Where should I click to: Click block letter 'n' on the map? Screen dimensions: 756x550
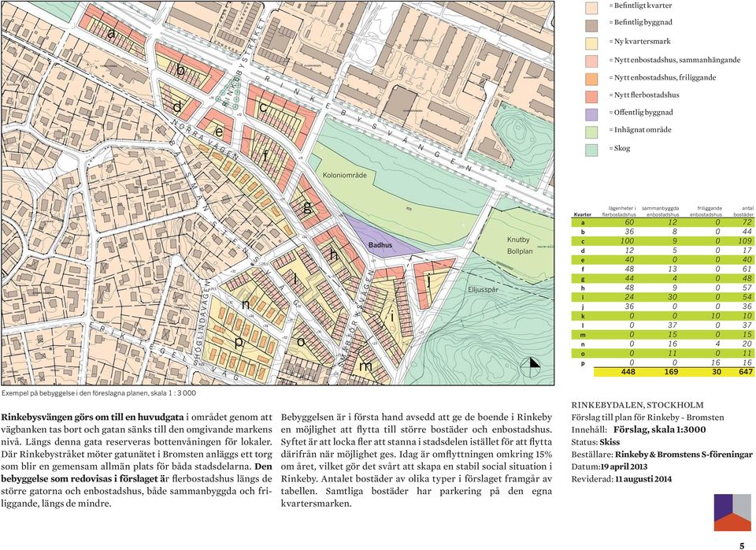pos(246,304)
